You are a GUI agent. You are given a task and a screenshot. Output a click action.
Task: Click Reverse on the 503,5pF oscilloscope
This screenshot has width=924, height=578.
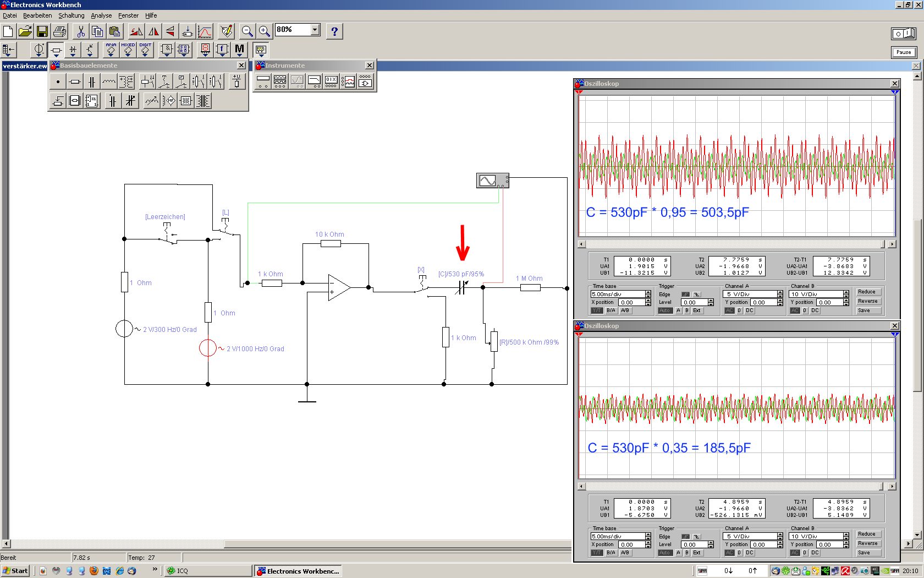click(868, 301)
